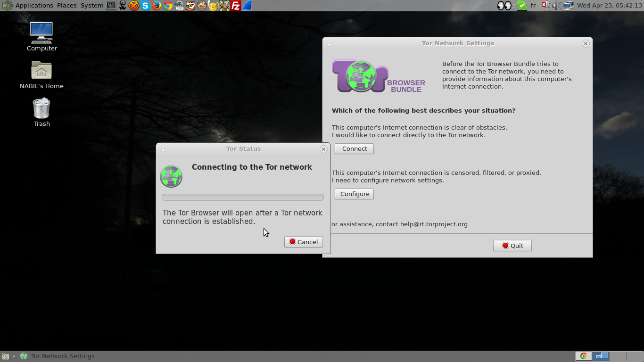Open the Applications menu
Screen dimensions: 644x362
point(34,6)
